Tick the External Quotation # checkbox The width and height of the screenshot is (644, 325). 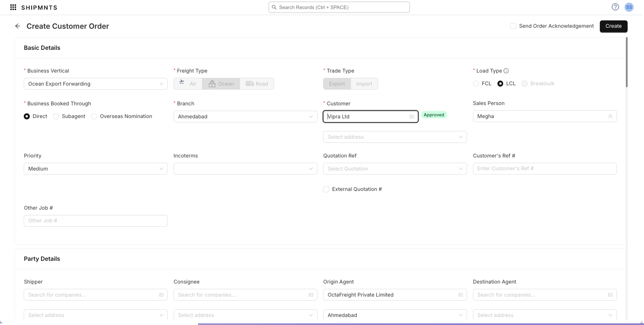click(326, 189)
